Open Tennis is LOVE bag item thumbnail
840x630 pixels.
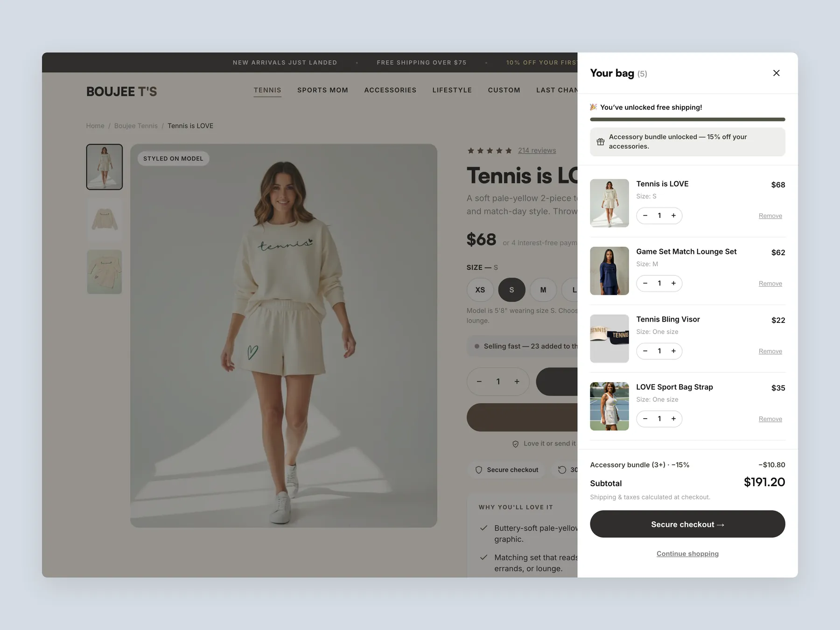609,203
